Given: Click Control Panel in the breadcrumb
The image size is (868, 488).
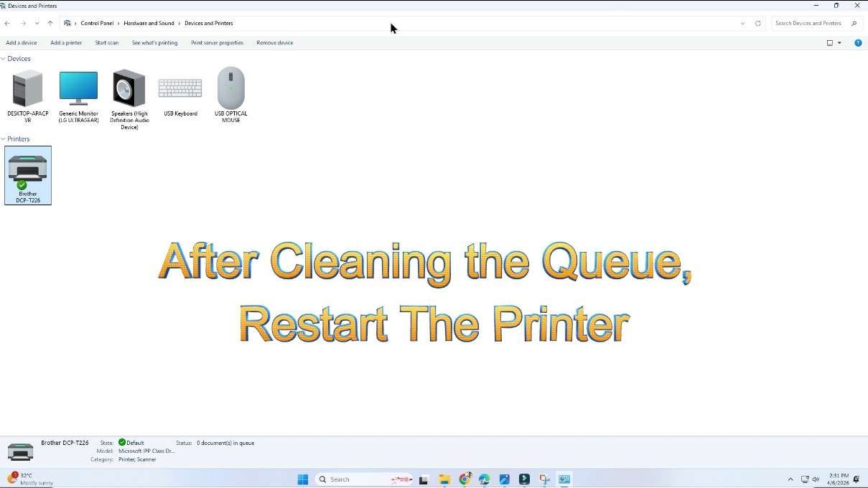Looking at the screenshot, I should (97, 23).
